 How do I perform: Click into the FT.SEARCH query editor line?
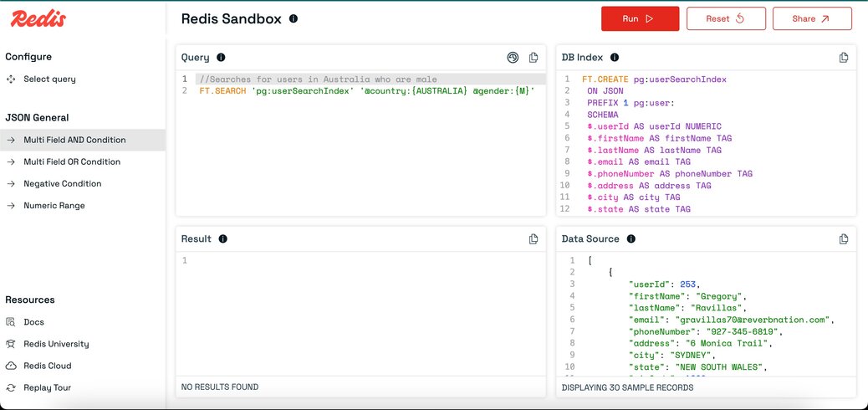click(367, 91)
